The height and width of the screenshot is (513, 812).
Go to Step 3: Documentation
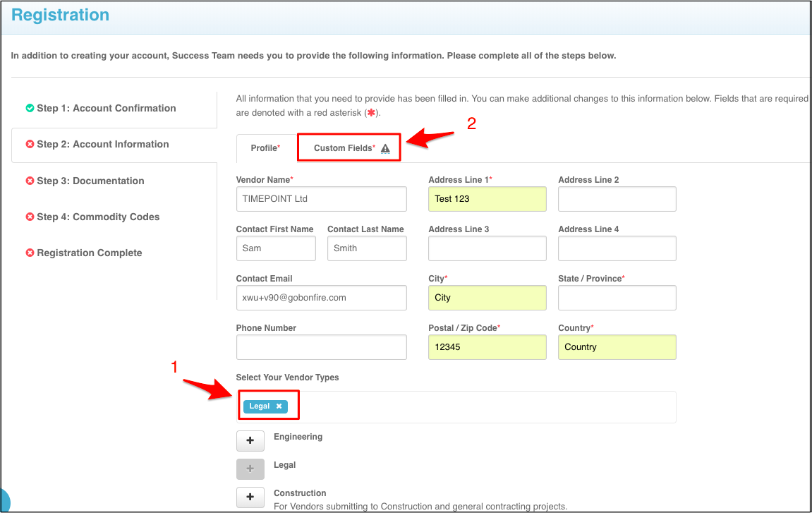(90, 181)
